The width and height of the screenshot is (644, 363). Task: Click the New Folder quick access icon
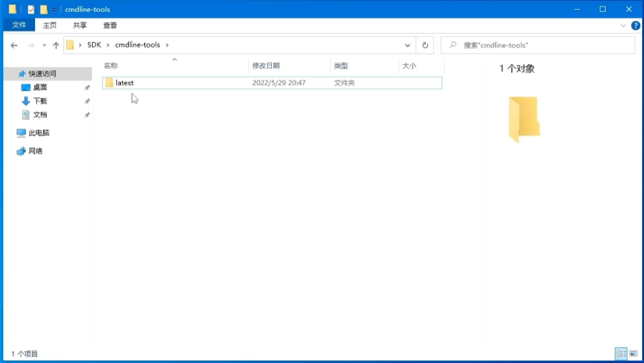pyautogui.click(x=44, y=9)
